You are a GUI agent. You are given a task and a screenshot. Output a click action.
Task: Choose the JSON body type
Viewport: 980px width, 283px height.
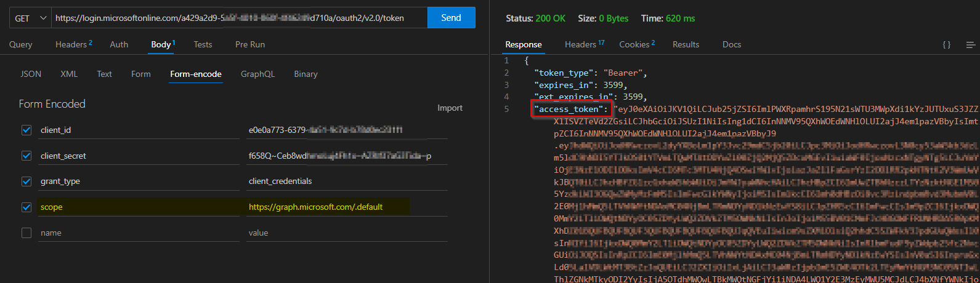(31, 74)
